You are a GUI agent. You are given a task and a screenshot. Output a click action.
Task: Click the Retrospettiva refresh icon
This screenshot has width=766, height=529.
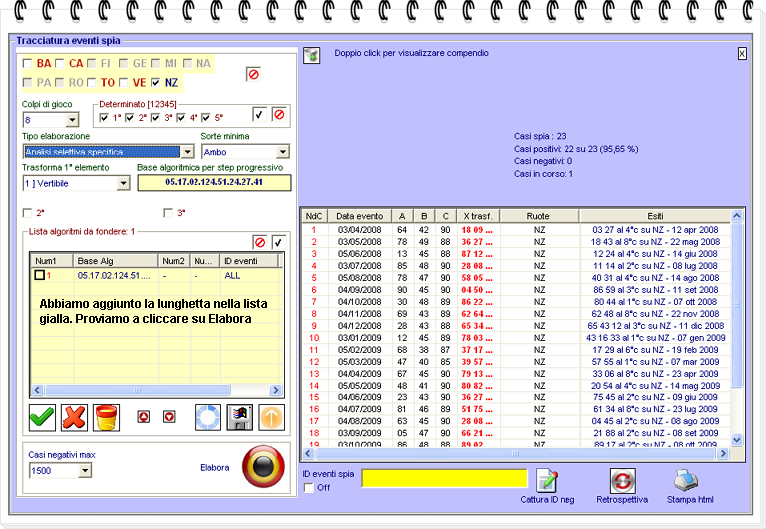coord(622,481)
